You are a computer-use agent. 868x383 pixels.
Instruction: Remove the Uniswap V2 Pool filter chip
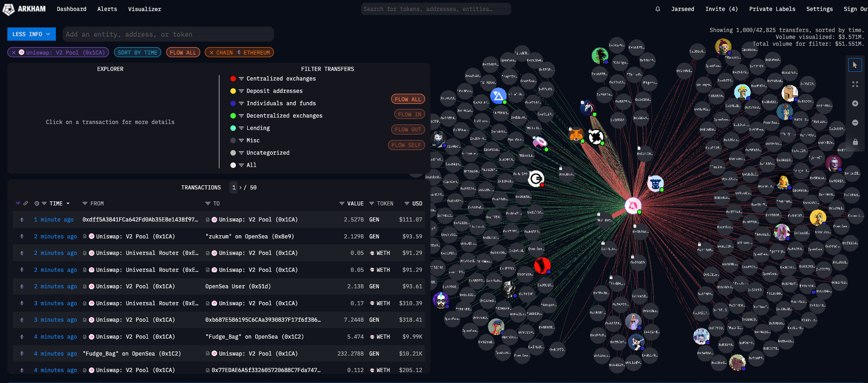14,52
